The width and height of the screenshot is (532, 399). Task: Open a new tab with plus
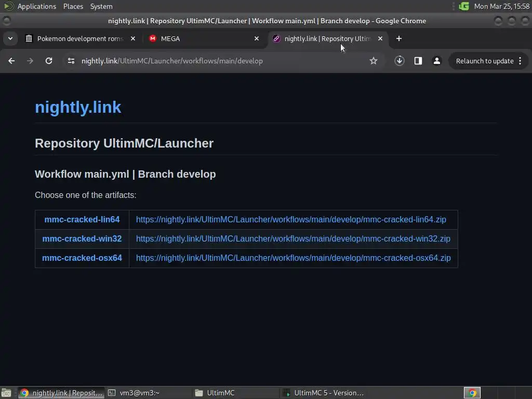pyautogui.click(x=399, y=38)
